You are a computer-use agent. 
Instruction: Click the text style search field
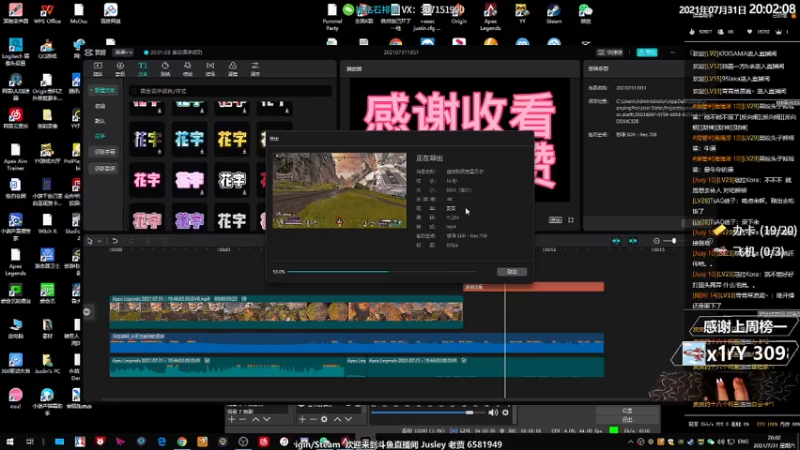point(231,91)
